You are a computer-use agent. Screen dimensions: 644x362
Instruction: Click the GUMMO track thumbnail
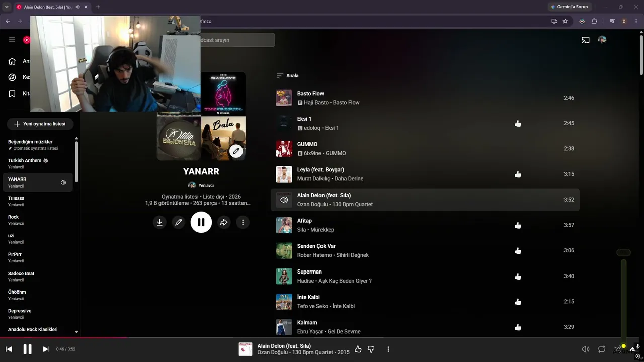pos(284,149)
